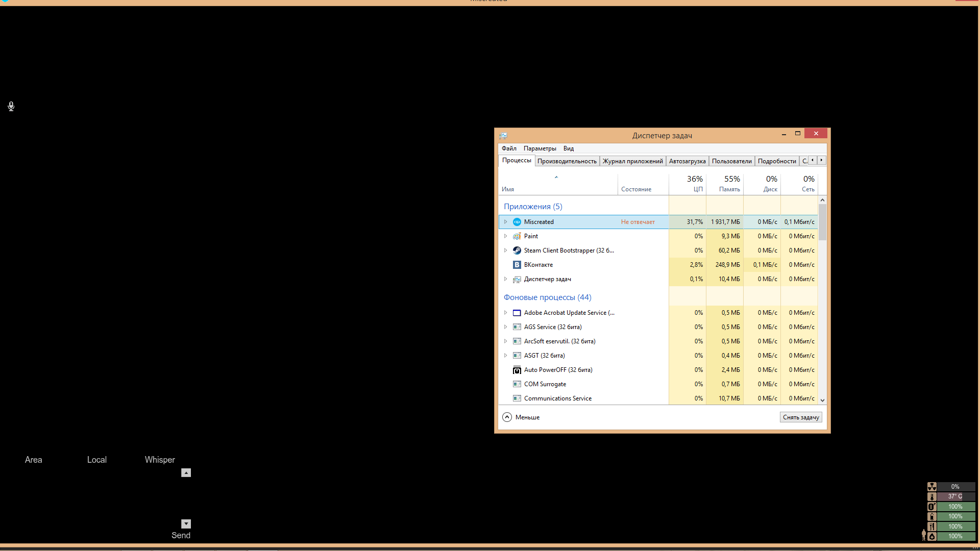Click the chat scroll up arrow
The image size is (980, 551).
point(186,473)
